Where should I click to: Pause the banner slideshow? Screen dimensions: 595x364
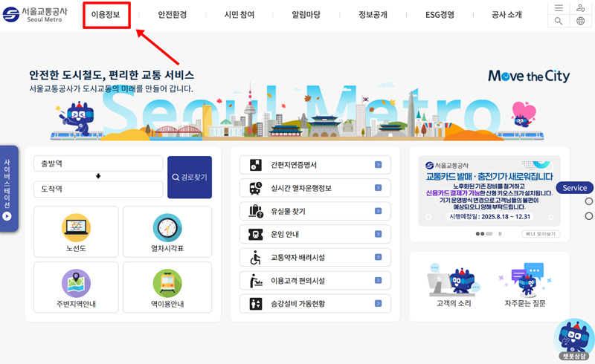500,234
